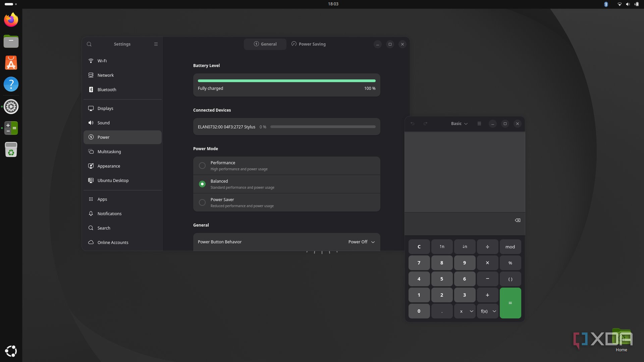Click the equals button in Calculator

pos(510,303)
